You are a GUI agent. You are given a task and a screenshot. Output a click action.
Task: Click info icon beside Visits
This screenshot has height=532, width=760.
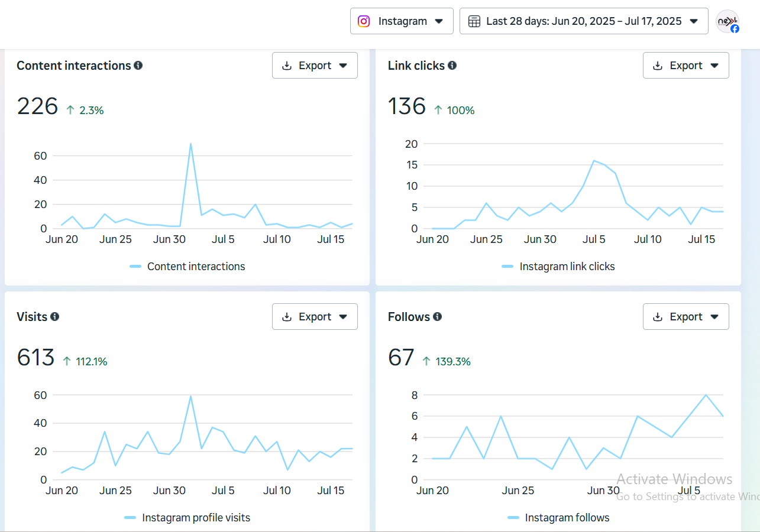coord(55,317)
